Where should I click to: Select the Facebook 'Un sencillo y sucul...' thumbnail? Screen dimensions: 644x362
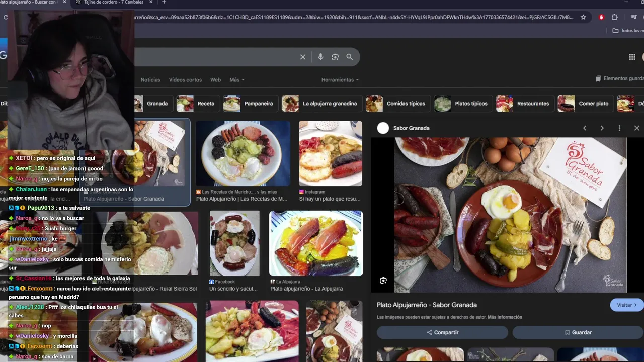click(234, 243)
